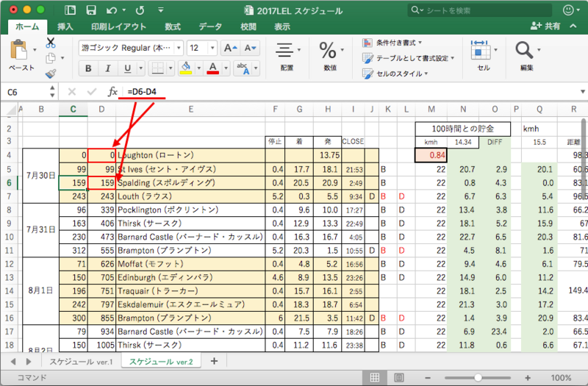Expand the paste options arrow

pyautogui.click(x=35, y=49)
